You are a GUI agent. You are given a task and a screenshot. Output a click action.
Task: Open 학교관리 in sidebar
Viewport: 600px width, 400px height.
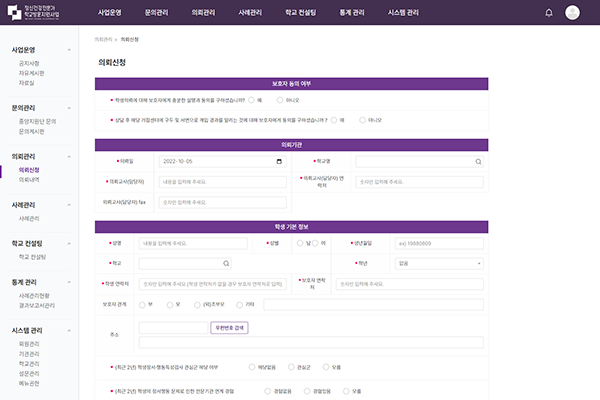click(29, 364)
